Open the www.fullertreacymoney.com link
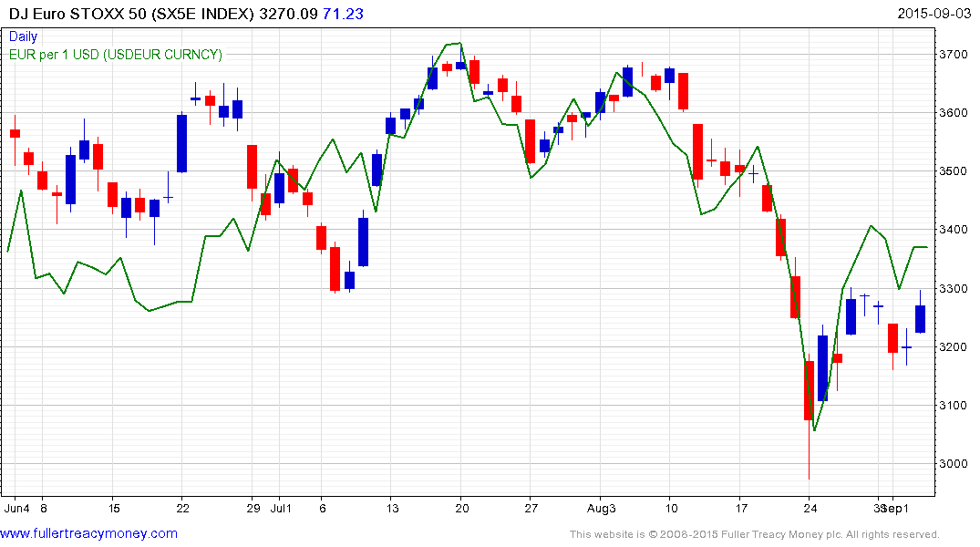Viewport: 980px width, 547px height. [88, 534]
